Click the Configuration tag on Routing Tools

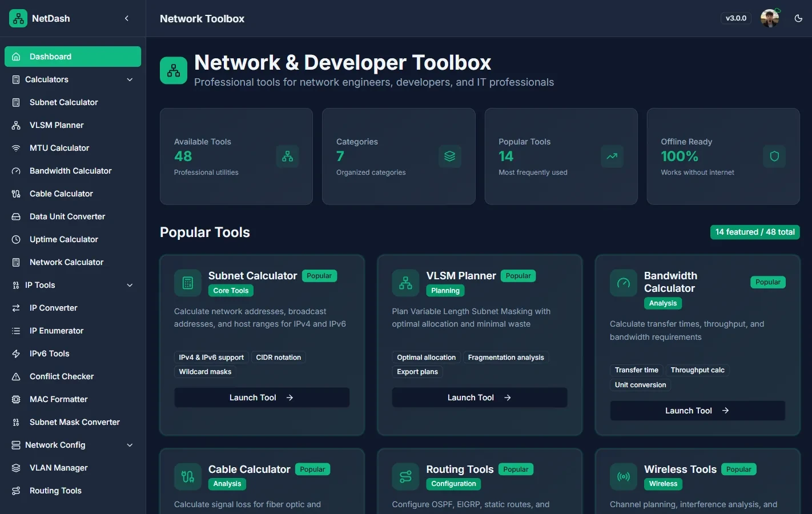point(453,484)
